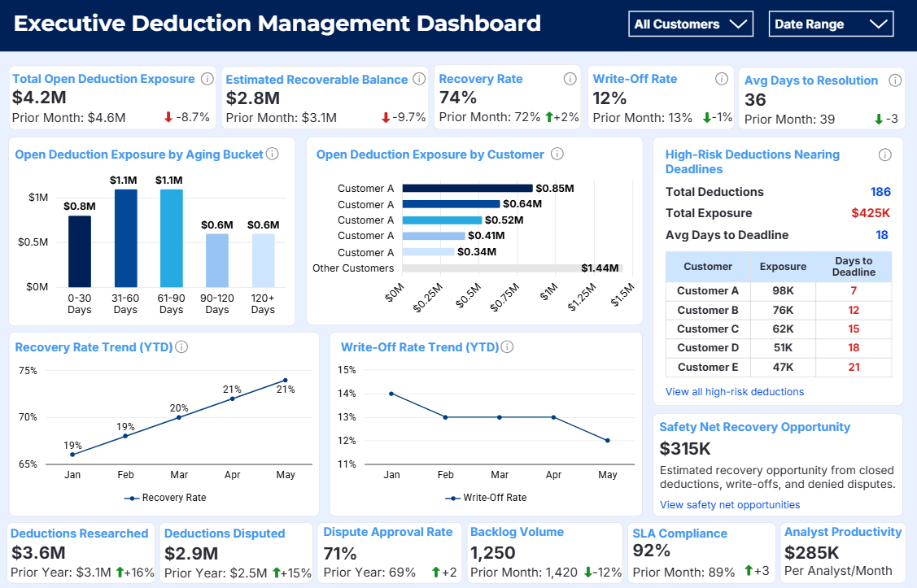Viewport: 917px width, 588px height.
Task: Click the Deductions Disputed card title
Action: 225,534
